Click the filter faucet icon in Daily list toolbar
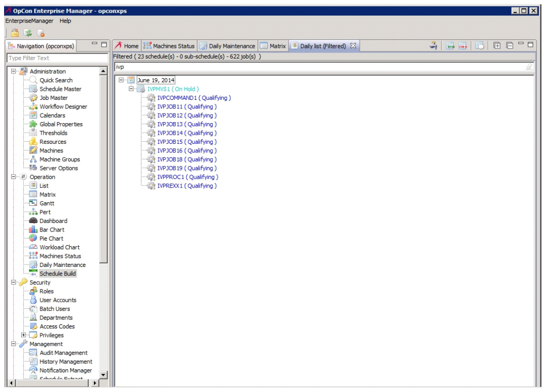This screenshot has width=547, height=392. (433, 45)
